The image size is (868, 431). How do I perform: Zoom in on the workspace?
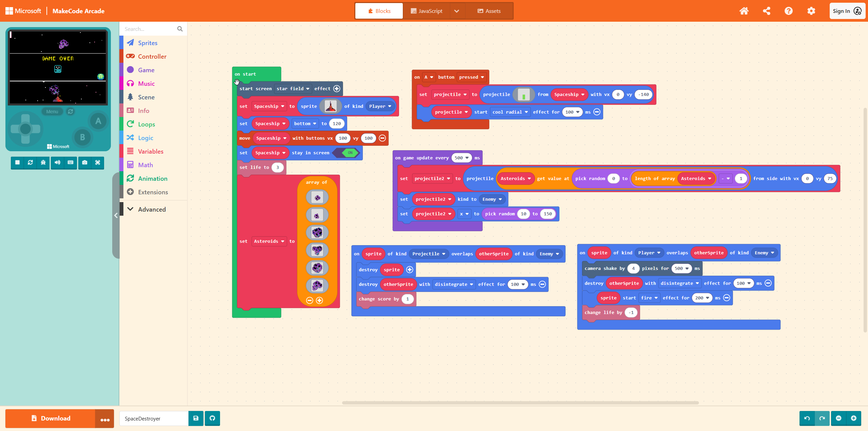[x=853, y=418]
